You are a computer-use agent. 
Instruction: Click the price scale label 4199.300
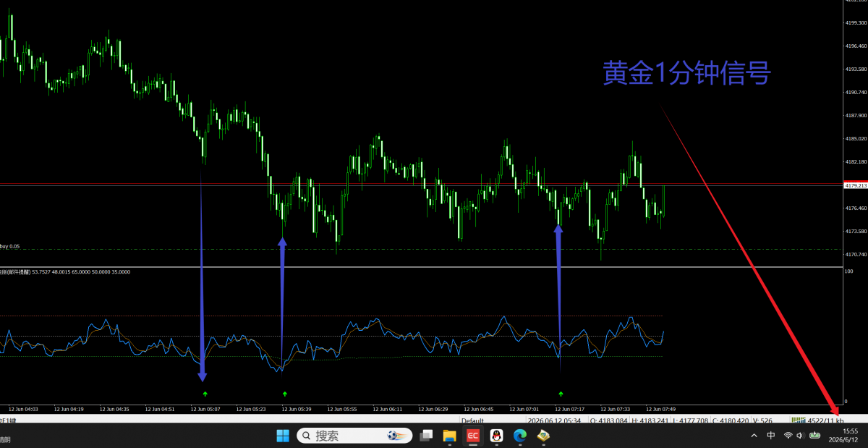tap(856, 23)
